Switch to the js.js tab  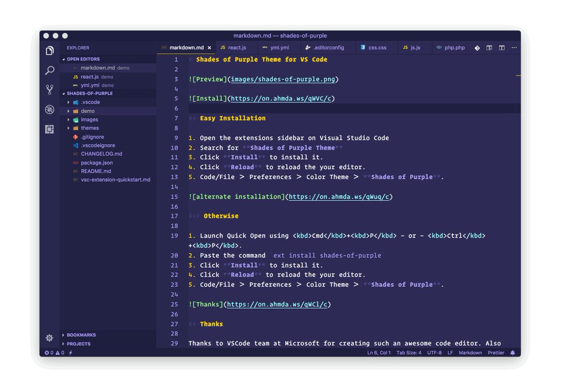pos(415,48)
